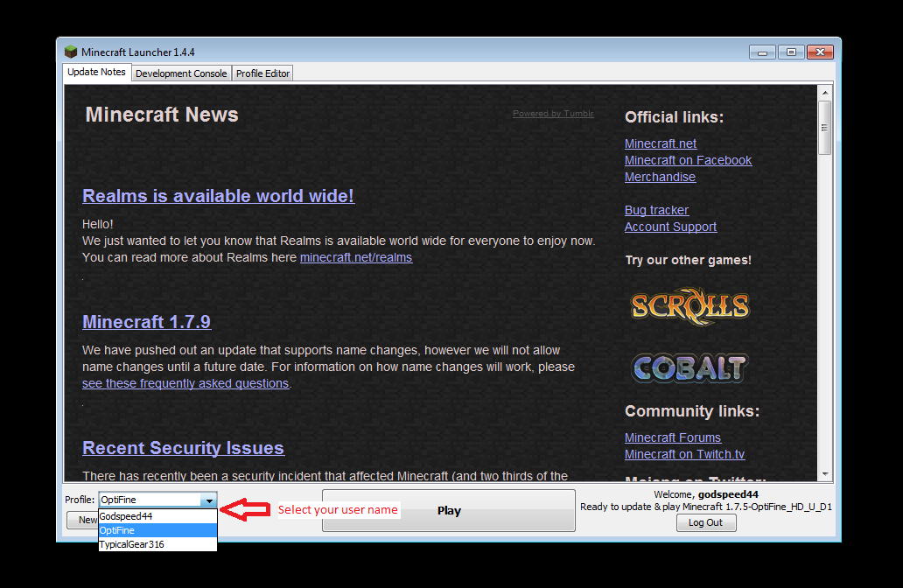Open the Minecraft 1.7.9 headline
This screenshot has width=903, height=588.
click(147, 321)
